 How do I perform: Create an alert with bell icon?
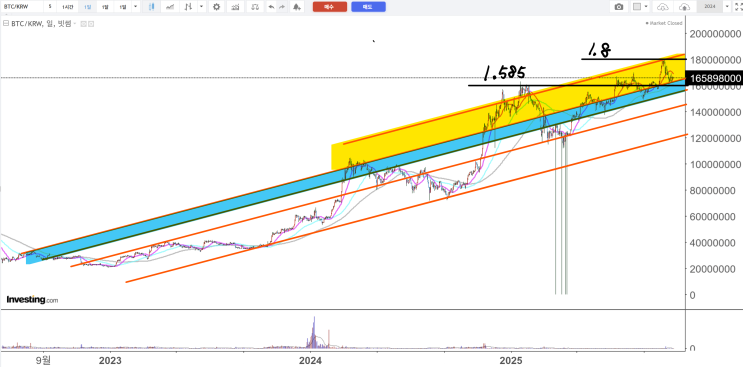click(x=297, y=7)
